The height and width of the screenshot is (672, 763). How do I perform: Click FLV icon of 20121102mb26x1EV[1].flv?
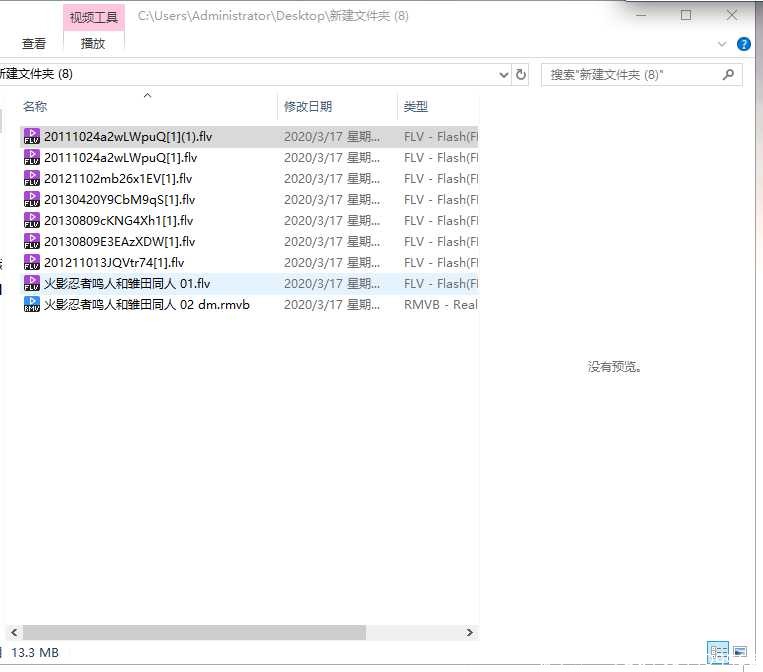pyautogui.click(x=32, y=179)
